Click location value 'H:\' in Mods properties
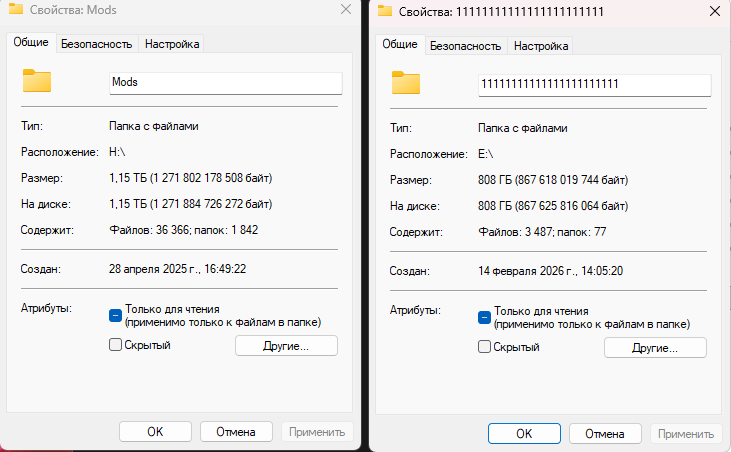731x452 pixels. 117,152
